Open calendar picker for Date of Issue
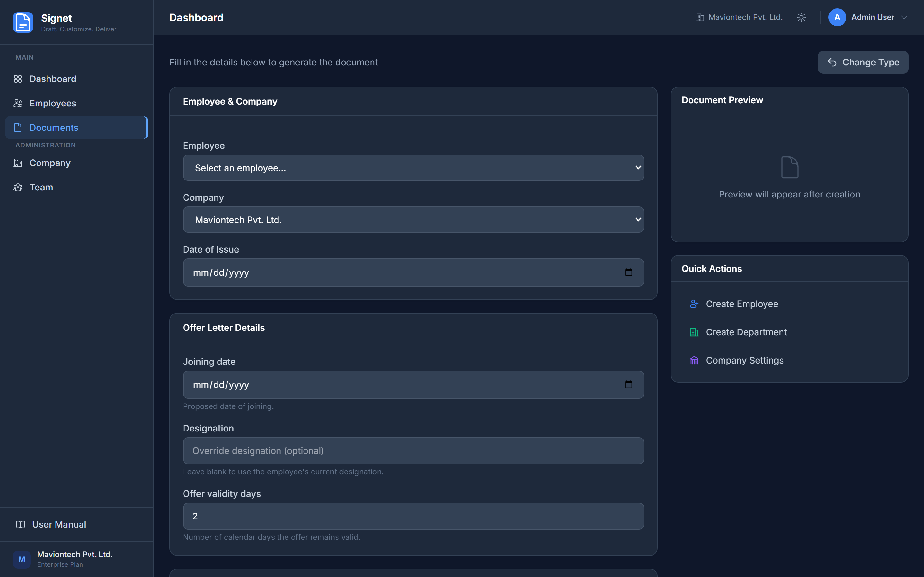Image resolution: width=924 pixels, height=577 pixels. pyautogui.click(x=629, y=272)
